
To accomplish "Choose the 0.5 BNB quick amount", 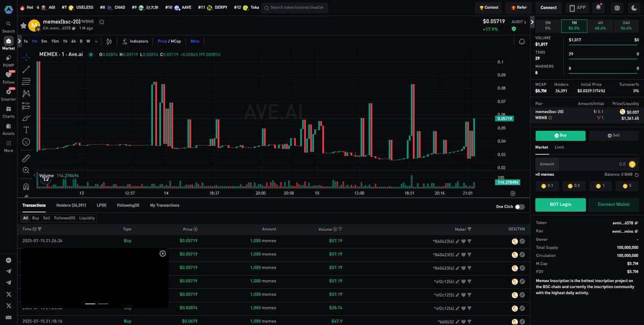I will [574, 186].
